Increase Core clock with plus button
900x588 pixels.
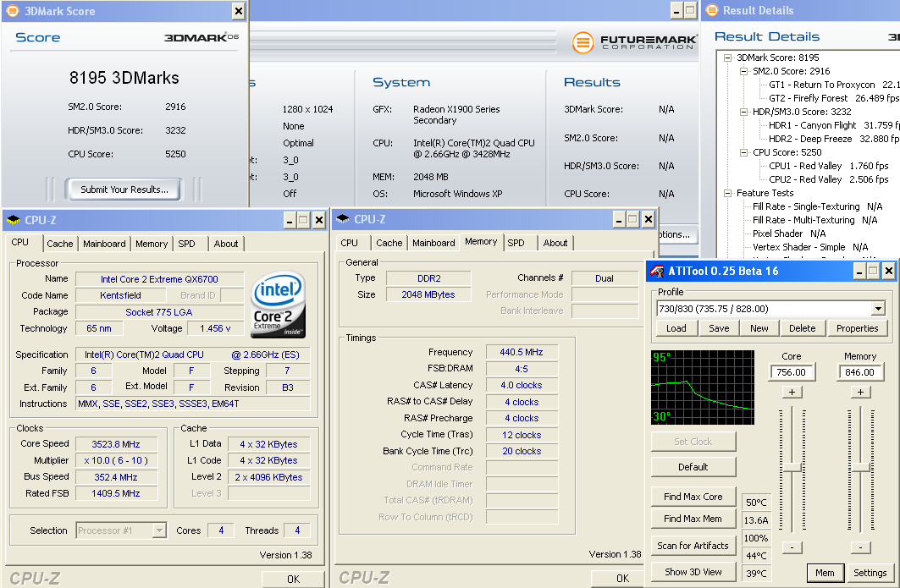click(792, 393)
